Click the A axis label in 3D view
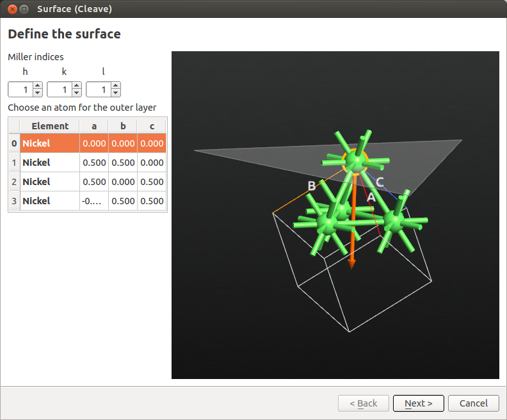The height and width of the screenshot is (420, 507). coord(371,197)
